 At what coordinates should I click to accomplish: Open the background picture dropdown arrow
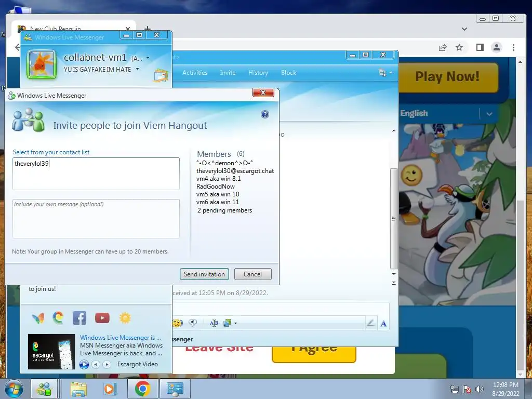point(235,323)
